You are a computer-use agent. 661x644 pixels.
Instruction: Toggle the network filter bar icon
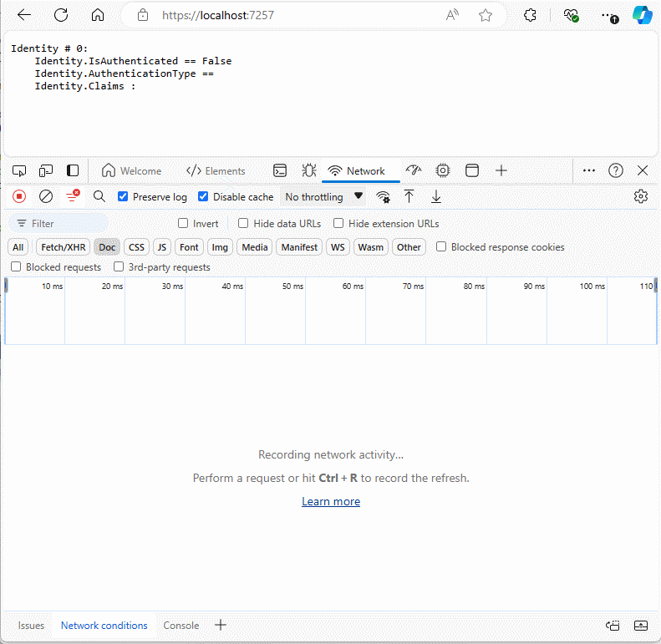73,196
